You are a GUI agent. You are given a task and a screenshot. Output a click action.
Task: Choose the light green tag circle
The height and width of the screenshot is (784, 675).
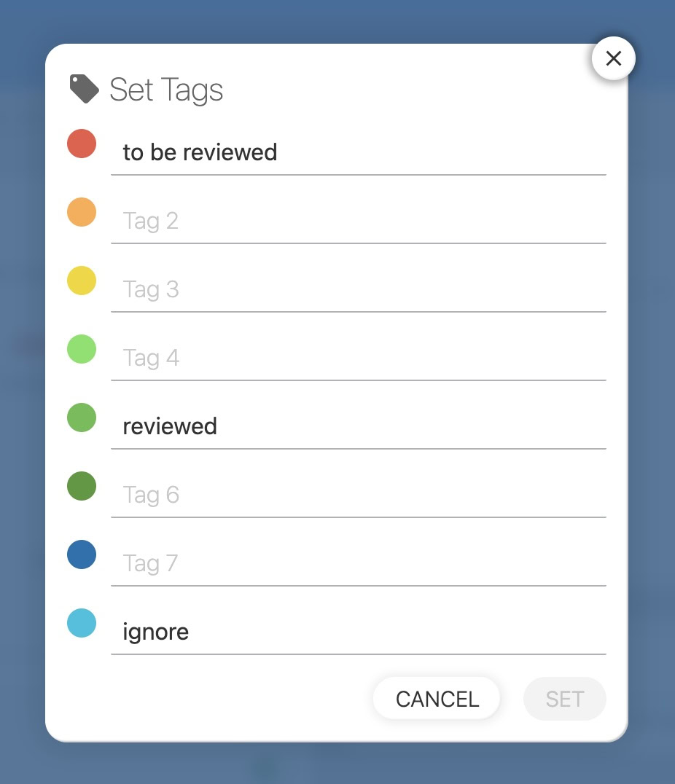(82, 349)
